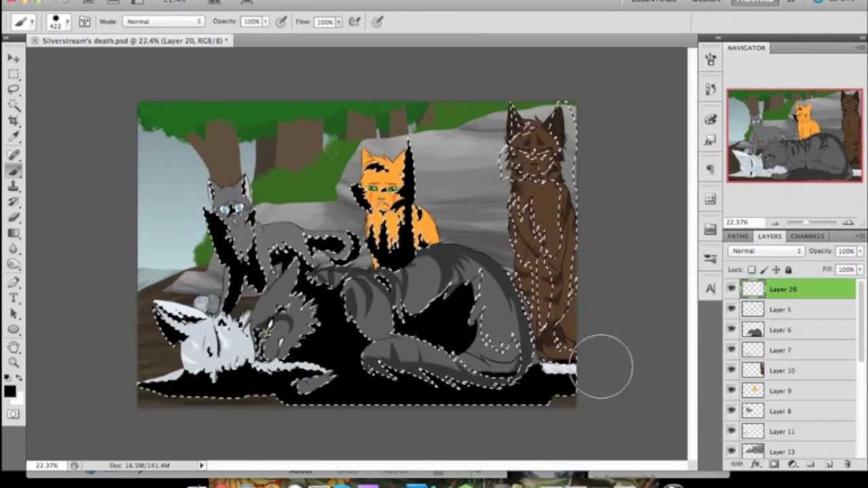Create new adjustment layer
This screenshot has height=488, width=868.
(x=792, y=464)
